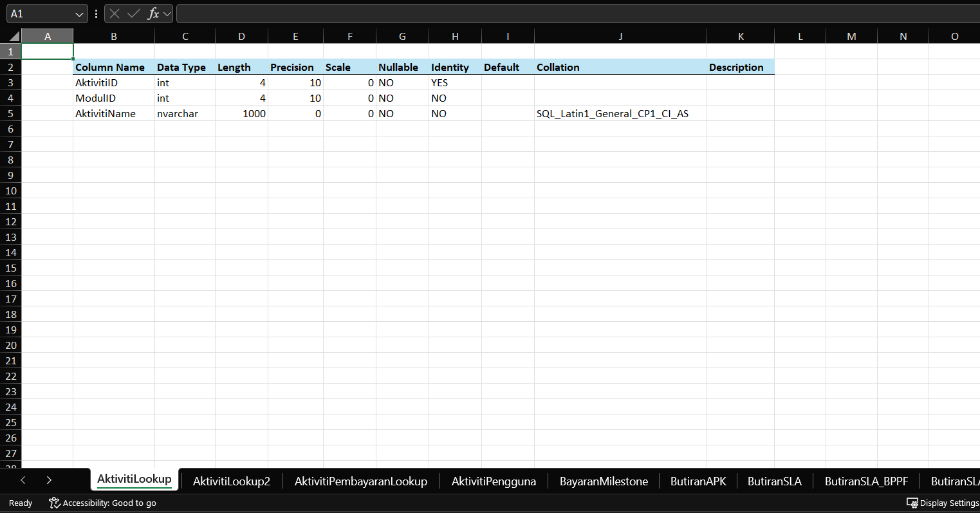
Task: Select row 5 header
Action: pyautogui.click(x=11, y=113)
